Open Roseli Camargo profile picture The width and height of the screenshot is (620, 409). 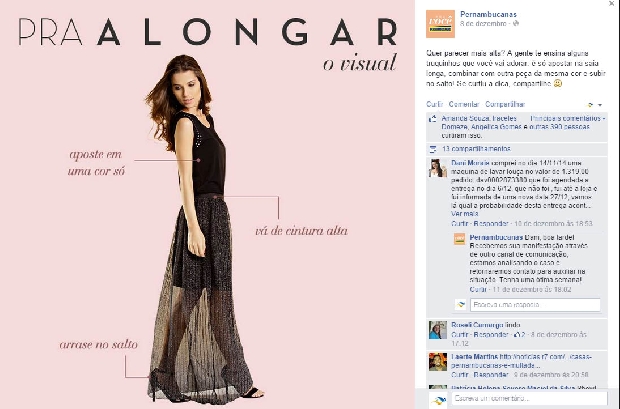tap(438, 330)
